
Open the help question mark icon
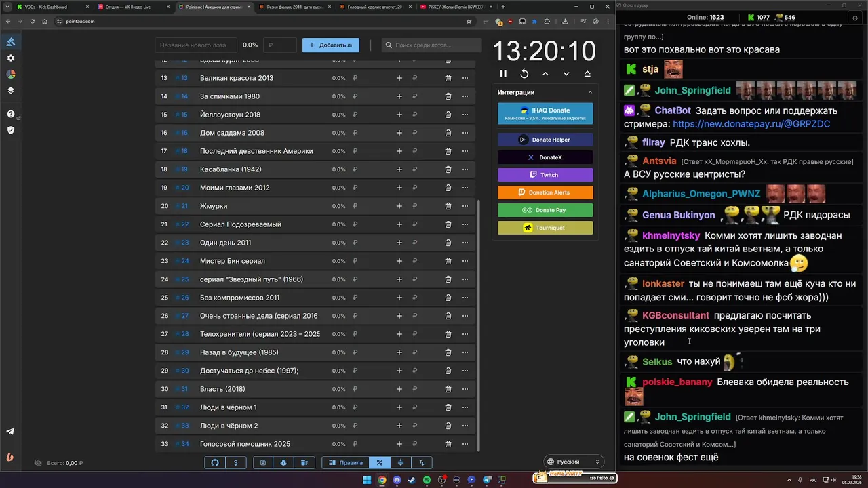coord(11,114)
